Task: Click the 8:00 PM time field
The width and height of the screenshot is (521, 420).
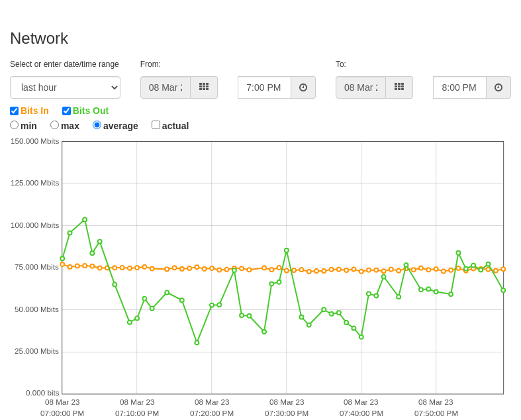Action: coord(460,87)
